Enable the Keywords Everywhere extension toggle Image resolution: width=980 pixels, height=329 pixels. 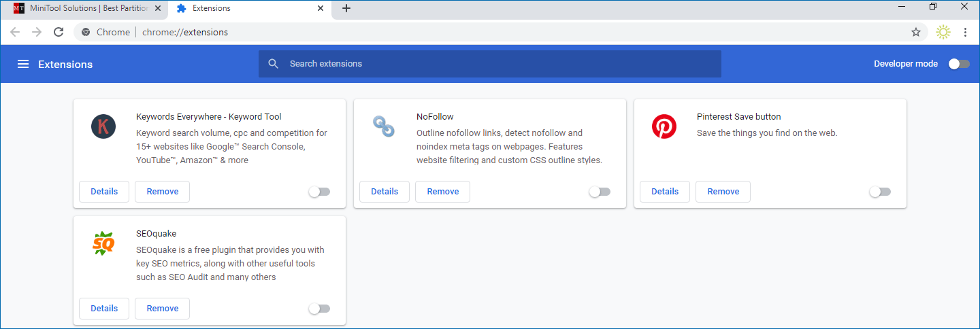319,192
